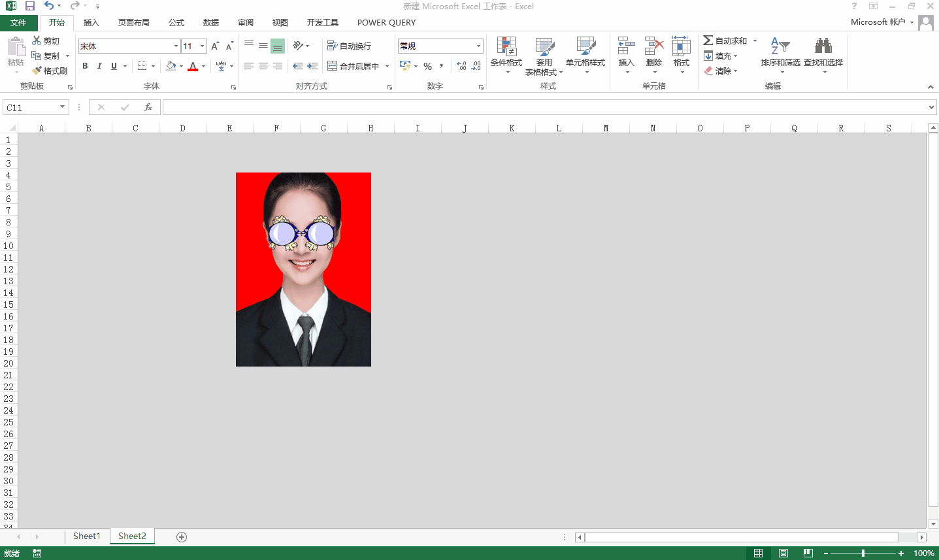This screenshot has width=939, height=560.
Task: Click the Find and Select binoculars icon
Action: 823,47
